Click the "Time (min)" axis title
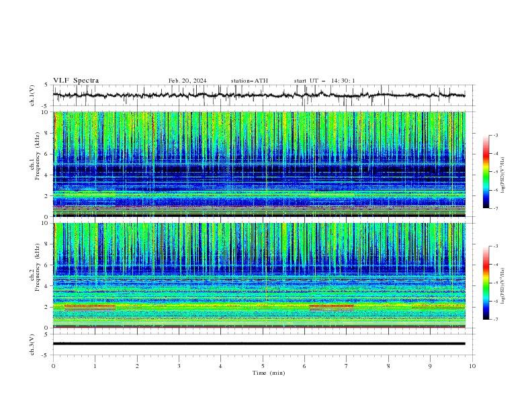532x411 pixels. 269,373
